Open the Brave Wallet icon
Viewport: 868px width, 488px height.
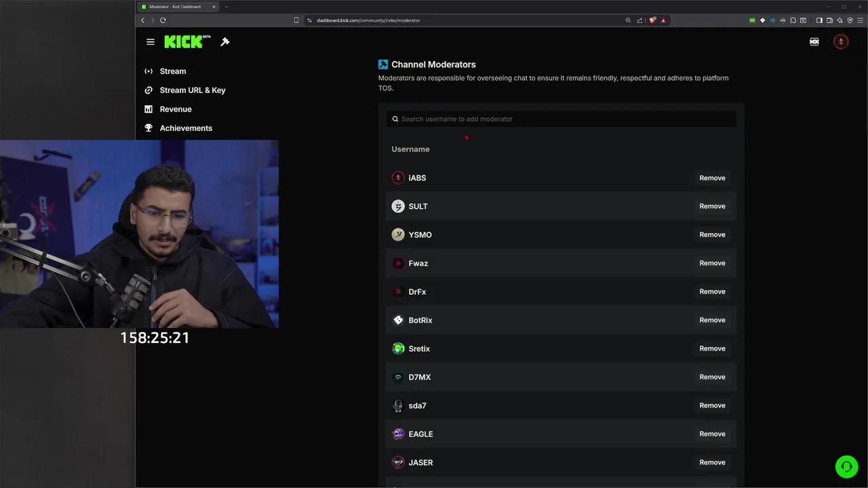pos(829,20)
